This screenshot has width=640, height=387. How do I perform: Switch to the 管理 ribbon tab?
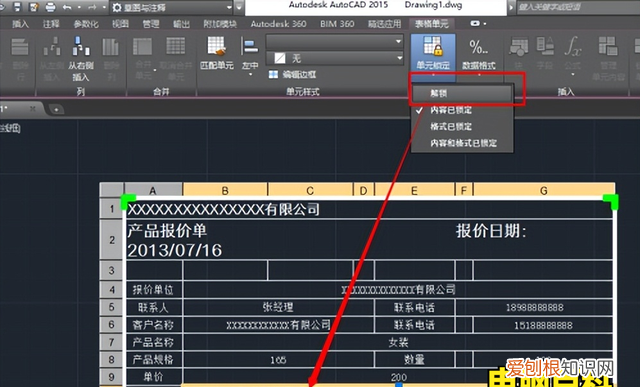151,24
